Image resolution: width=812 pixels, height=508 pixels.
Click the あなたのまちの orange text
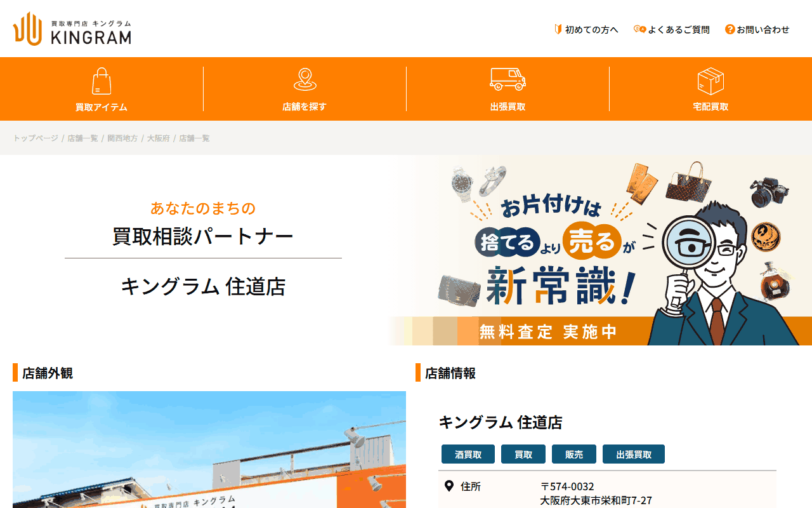click(203, 208)
